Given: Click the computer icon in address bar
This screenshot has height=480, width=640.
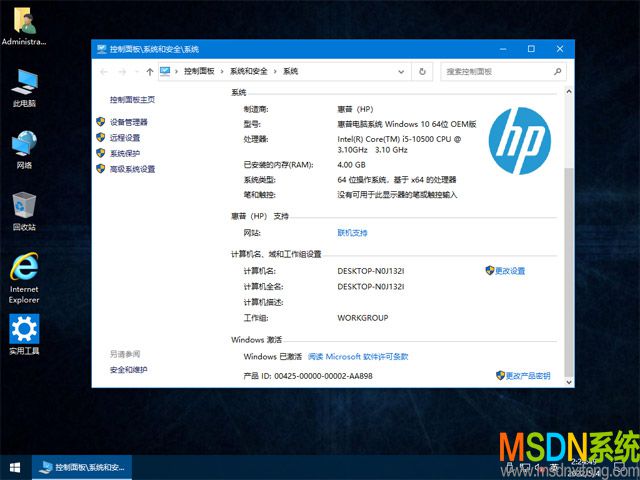Looking at the screenshot, I should point(165,71).
